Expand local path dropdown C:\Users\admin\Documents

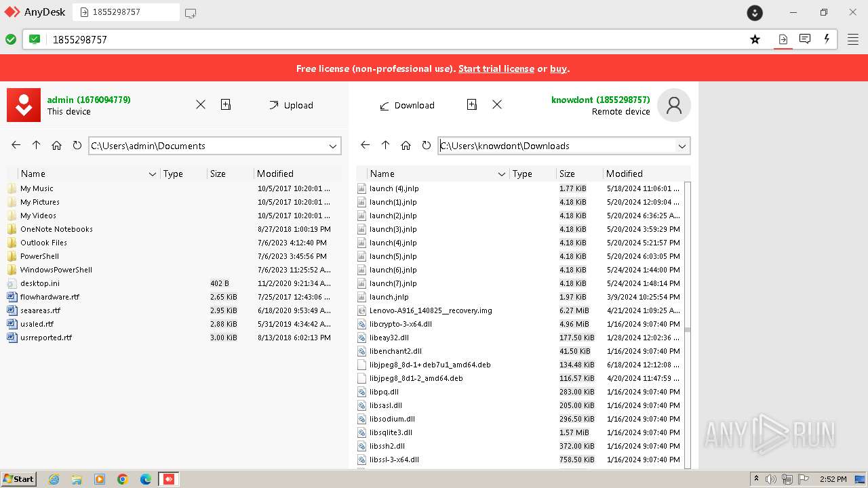point(333,146)
